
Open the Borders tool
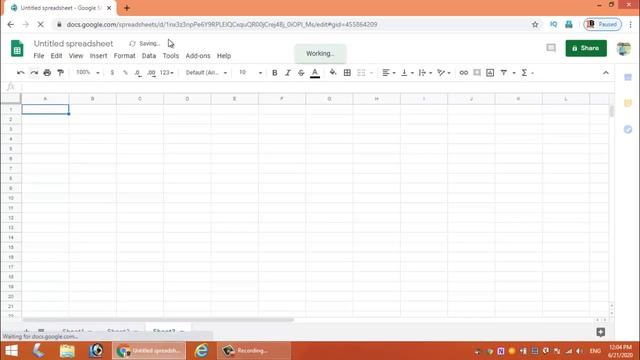pyautogui.click(x=347, y=73)
